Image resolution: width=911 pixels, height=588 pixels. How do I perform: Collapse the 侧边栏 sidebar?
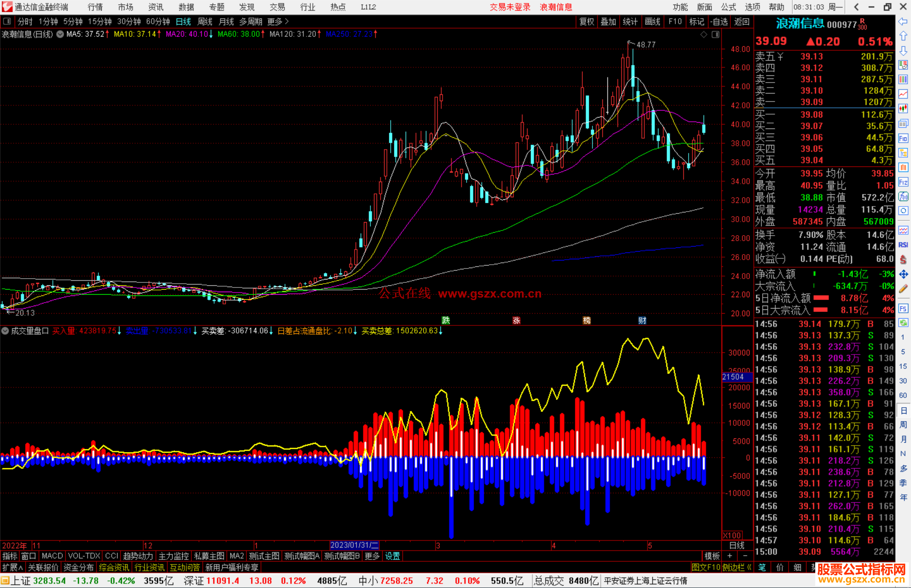pyautogui.click(x=737, y=567)
